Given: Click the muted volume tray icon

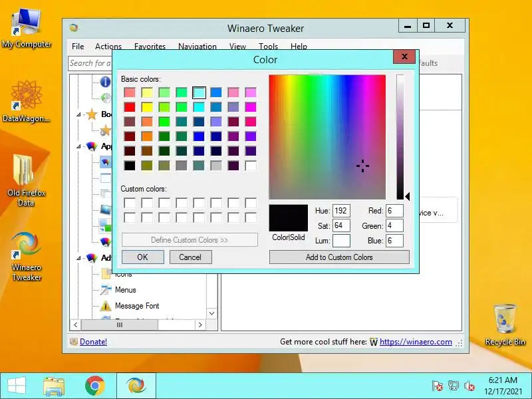Looking at the screenshot, I should (x=469, y=386).
